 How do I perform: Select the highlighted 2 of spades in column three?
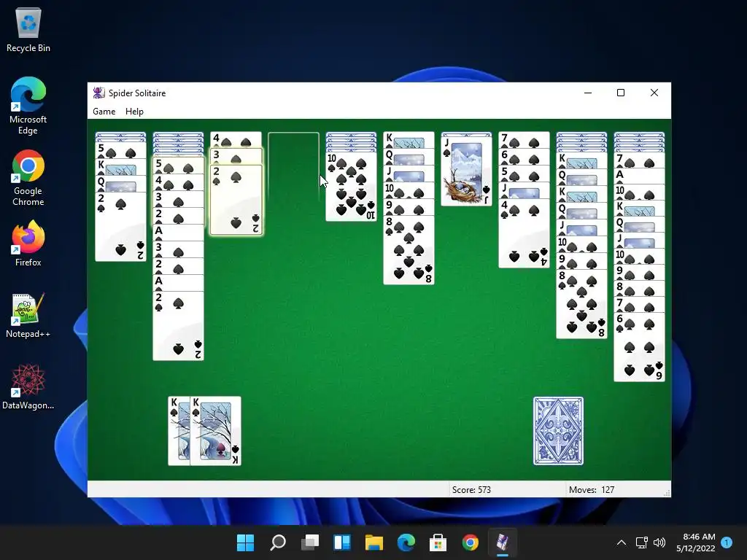(236, 200)
